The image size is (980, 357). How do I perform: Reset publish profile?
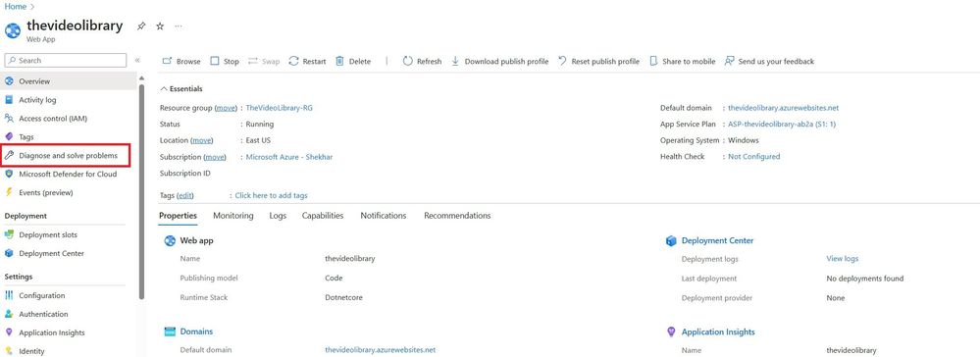tap(598, 61)
